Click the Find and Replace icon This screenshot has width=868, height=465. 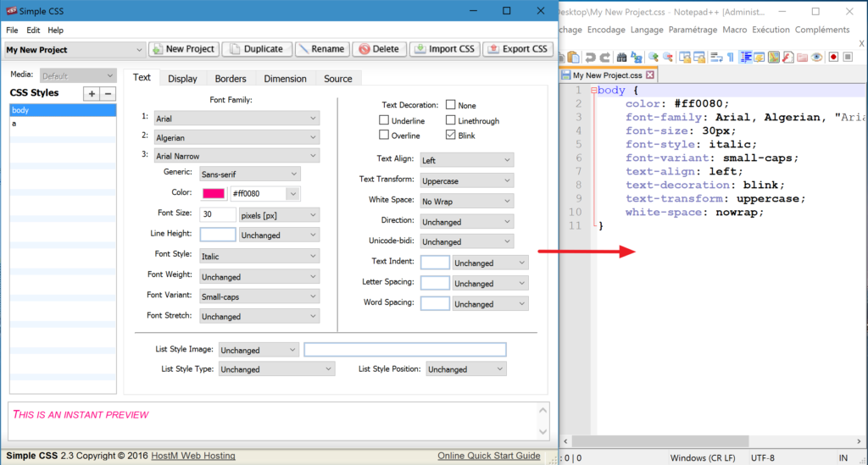pyautogui.click(x=637, y=57)
